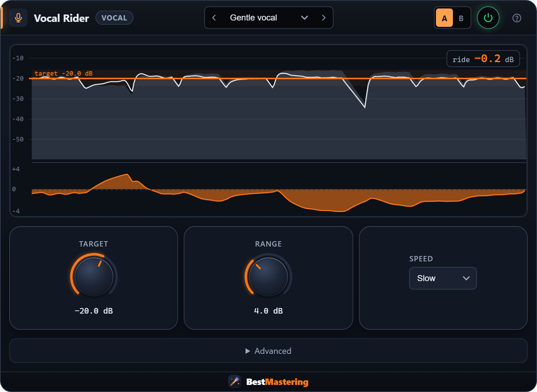
Task: Open the Speed Slow dropdown
Action: coord(443,278)
